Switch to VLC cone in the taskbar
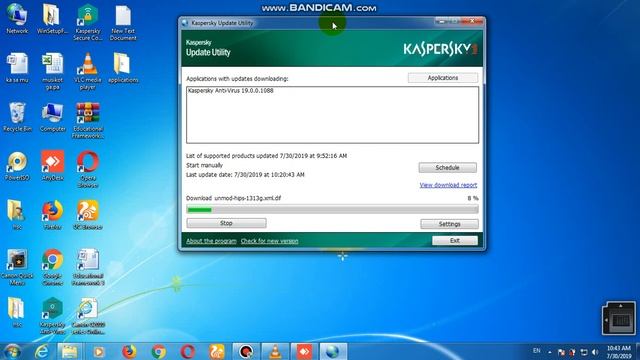 point(275,351)
